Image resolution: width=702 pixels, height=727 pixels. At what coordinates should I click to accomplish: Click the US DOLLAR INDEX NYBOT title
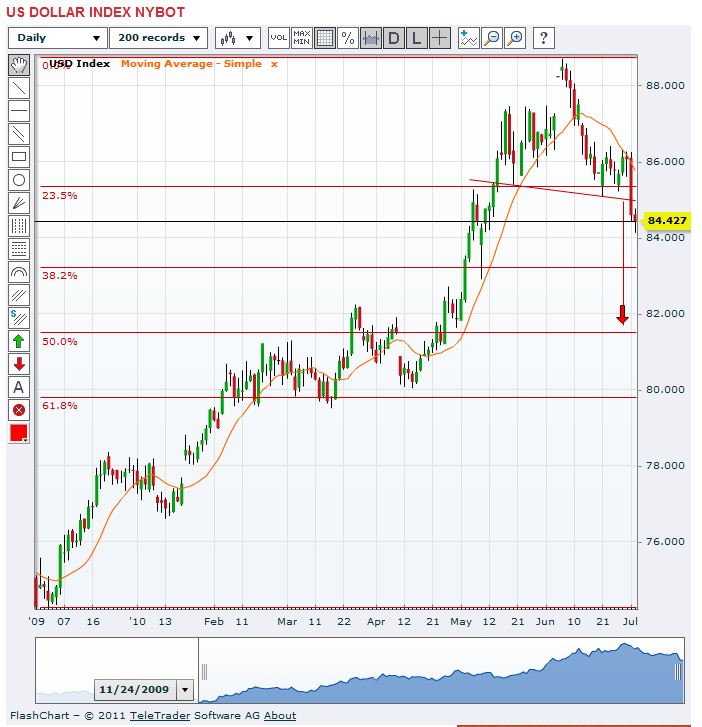(x=96, y=12)
